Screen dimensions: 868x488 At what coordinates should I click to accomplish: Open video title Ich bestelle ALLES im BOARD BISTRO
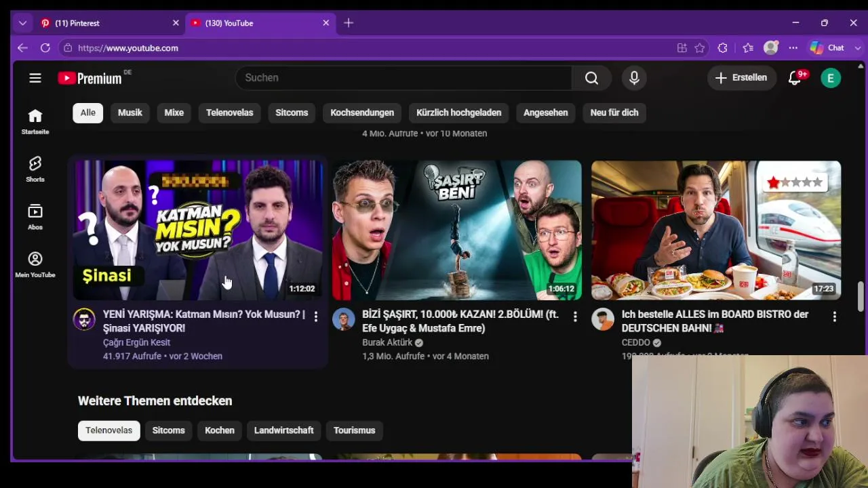(x=715, y=321)
